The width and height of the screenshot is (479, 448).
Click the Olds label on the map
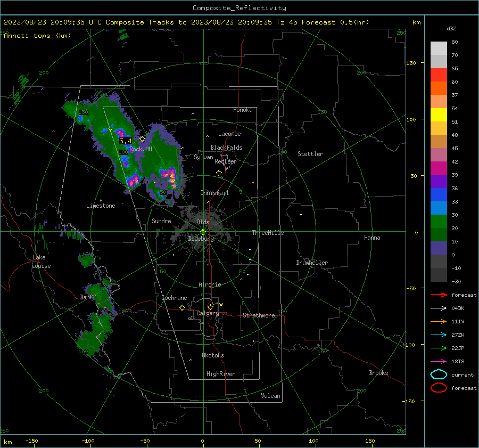(x=203, y=222)
